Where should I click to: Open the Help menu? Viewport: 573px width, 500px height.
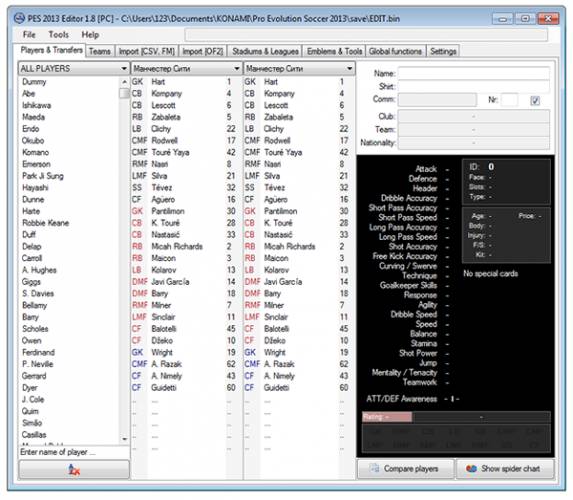tap(90, 35)
